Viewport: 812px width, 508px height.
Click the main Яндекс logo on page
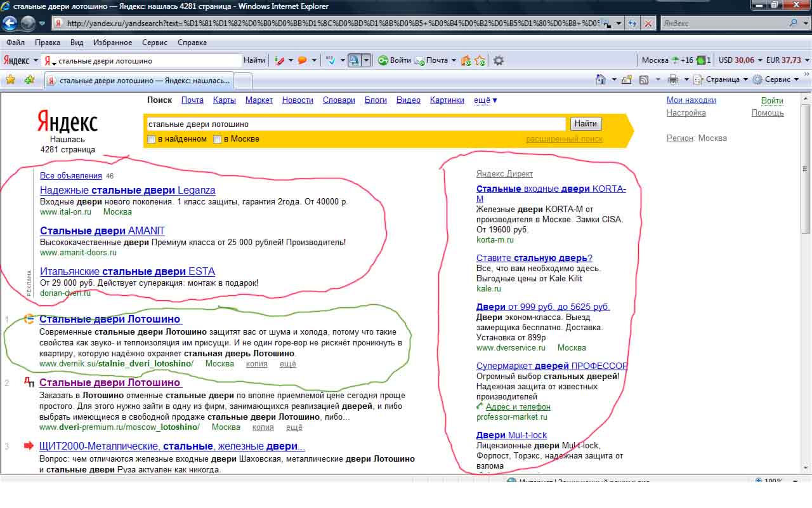(x=67, y=121)
